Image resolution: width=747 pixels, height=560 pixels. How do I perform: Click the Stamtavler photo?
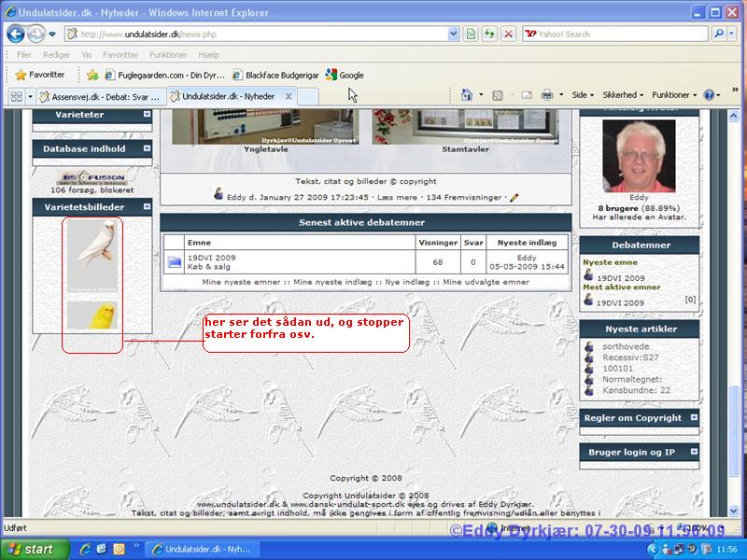pos(465,127)
